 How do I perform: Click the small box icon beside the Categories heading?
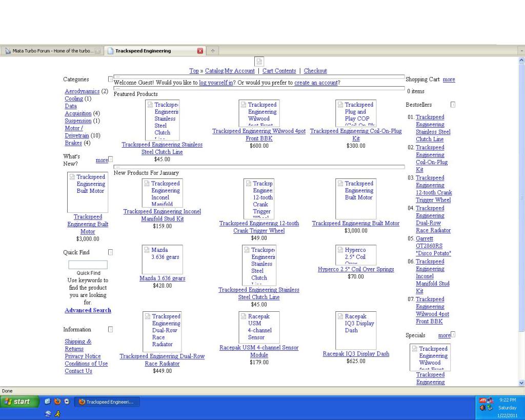pos(110,78)
